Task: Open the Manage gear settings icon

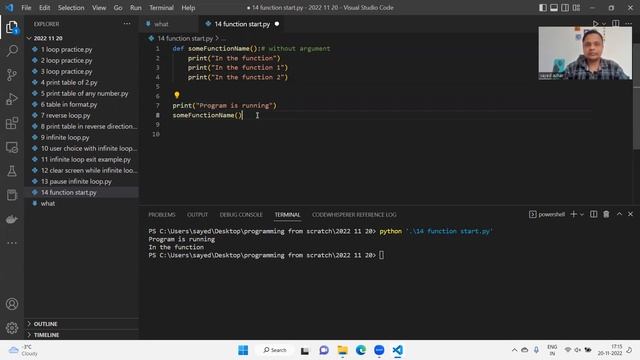Action: (12, 328)
